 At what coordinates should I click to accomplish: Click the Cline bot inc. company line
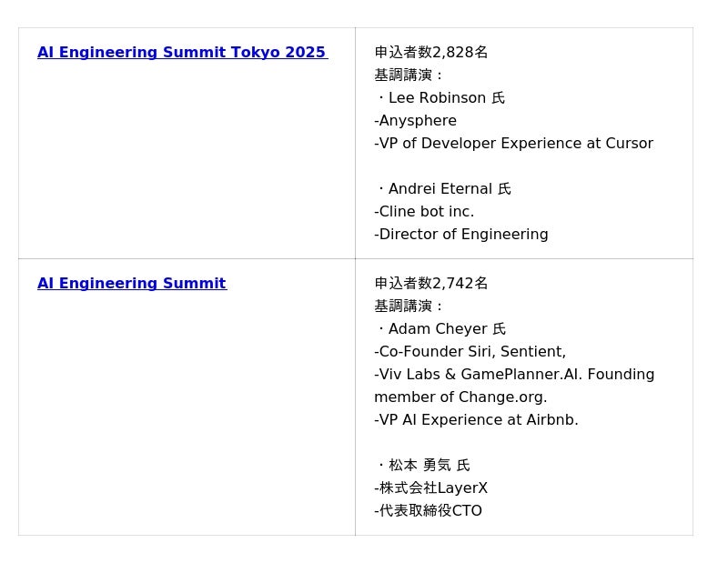tap(424, 212)
